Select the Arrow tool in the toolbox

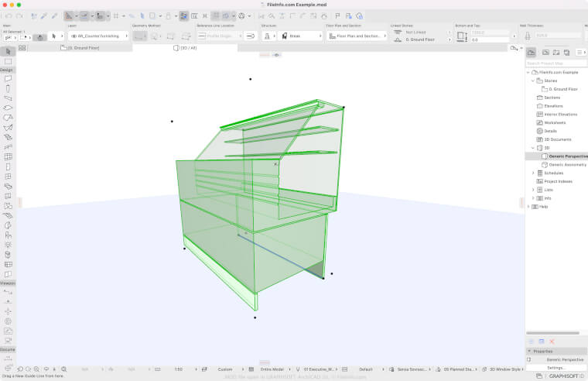(x=8, y=52)
